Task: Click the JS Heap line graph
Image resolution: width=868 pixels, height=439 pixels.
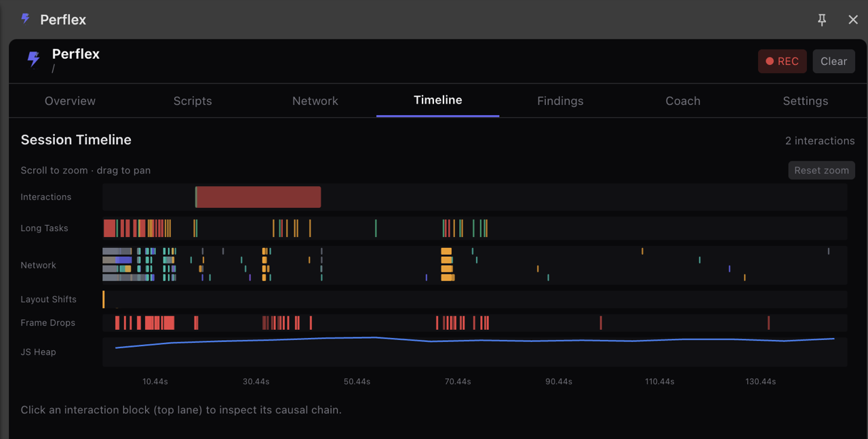Action: [475, 341]
